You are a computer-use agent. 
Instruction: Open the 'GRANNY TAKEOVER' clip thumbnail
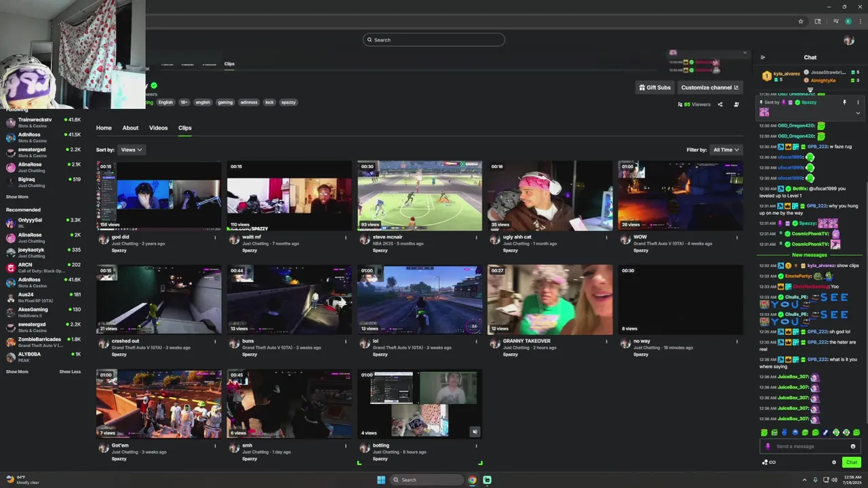point(550,300)
